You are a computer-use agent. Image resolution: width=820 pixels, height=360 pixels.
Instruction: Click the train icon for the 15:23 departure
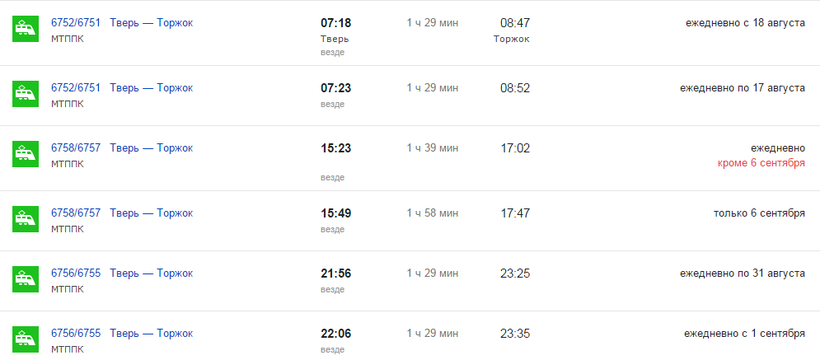[x=26, y=154]
